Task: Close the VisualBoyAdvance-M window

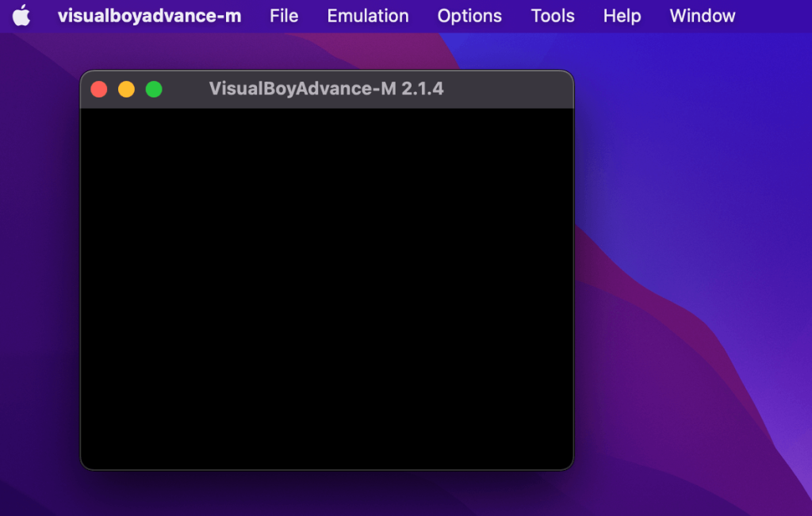Action: tap(98, 90)
